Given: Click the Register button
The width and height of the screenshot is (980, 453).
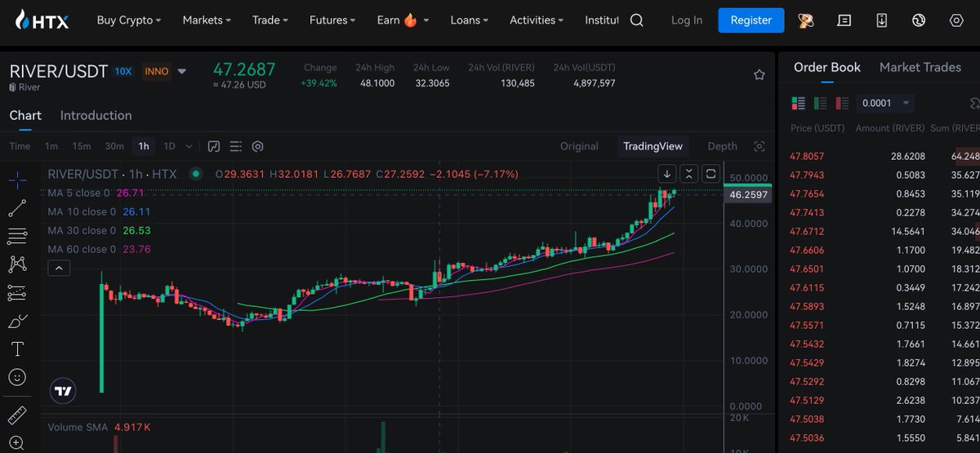Looking at the screenshot, I should tap(751, 20).
